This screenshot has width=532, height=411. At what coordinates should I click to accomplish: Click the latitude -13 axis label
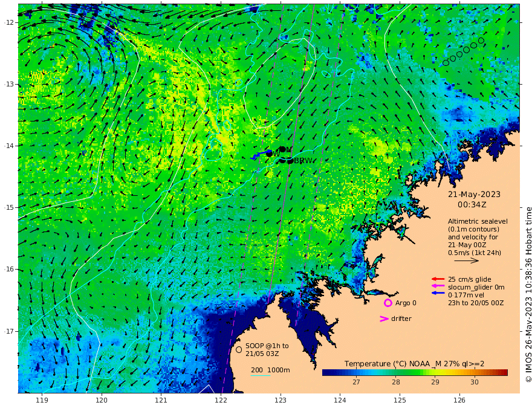coord(9,84)
